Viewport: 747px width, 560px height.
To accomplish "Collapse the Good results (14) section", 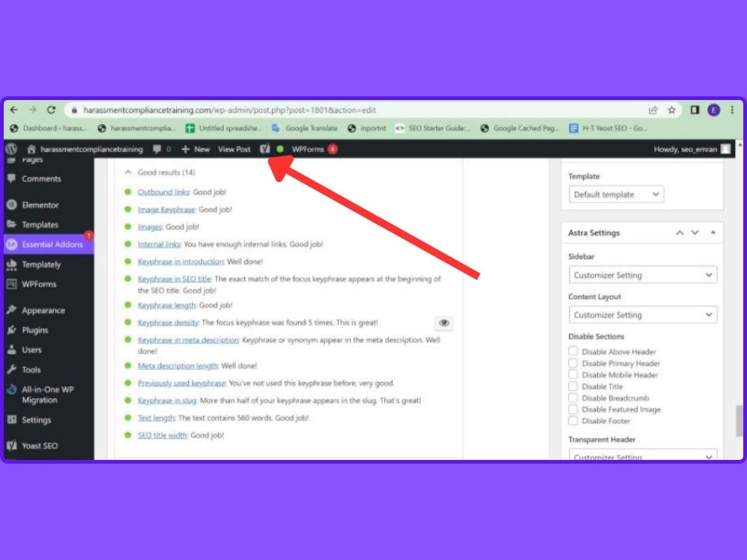I will [128, 172].
